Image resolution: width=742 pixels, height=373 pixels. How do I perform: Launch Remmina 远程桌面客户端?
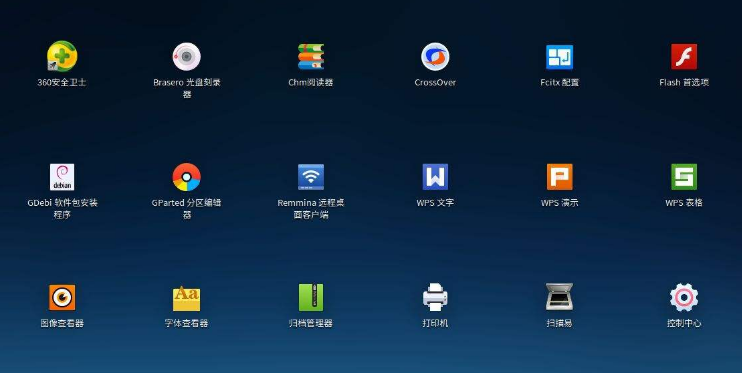tap(311, 177)
